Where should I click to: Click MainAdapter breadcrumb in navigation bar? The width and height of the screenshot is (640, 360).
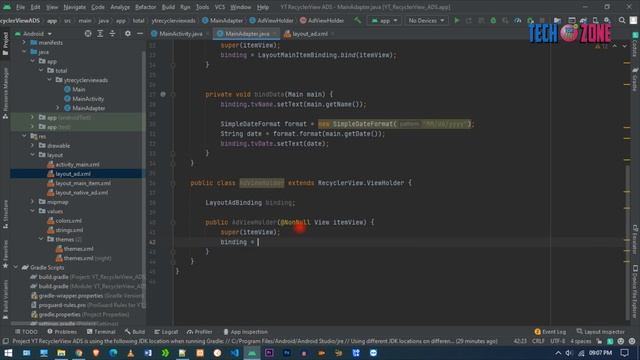point(222,20)
